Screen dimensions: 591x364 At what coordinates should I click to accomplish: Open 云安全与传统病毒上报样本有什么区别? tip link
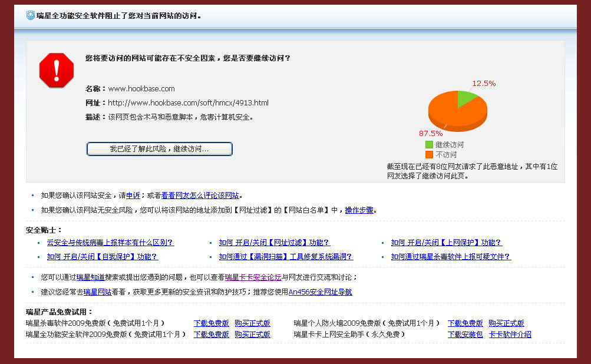[x=110, y=243]
